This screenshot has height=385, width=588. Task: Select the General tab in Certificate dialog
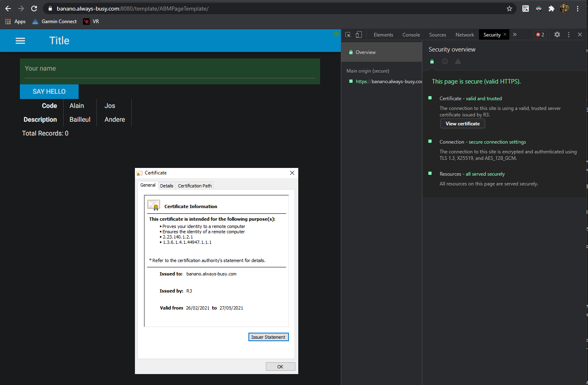[148, 185]
